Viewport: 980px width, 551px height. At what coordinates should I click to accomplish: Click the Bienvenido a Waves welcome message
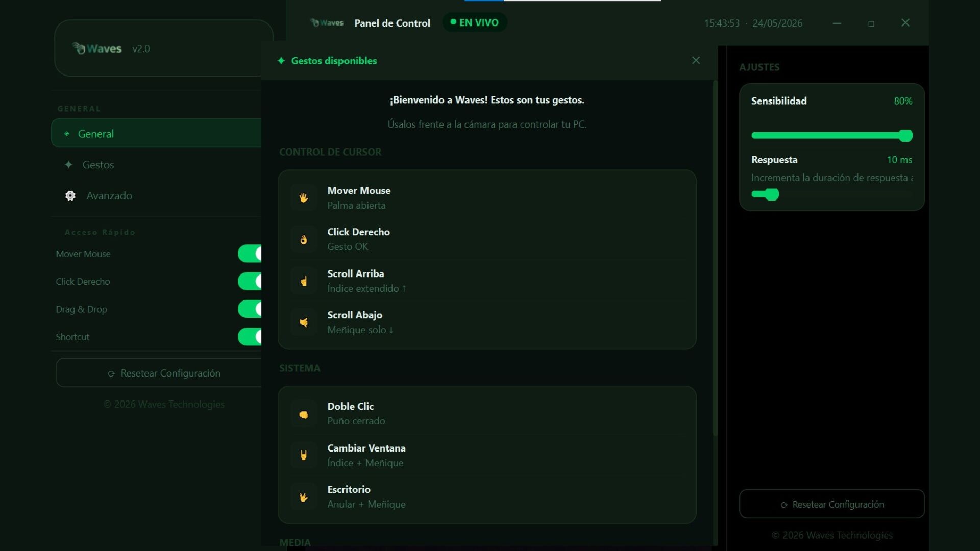point(487,100)
